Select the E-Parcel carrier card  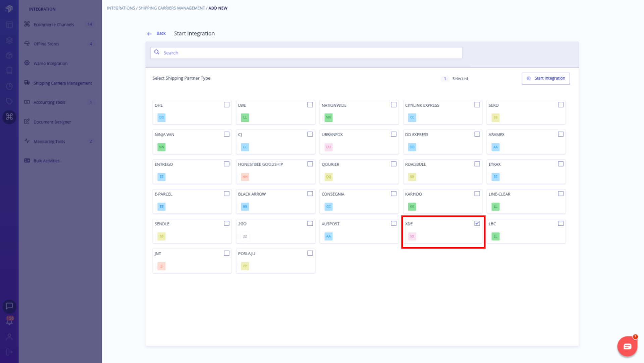(x=192, y=201)
